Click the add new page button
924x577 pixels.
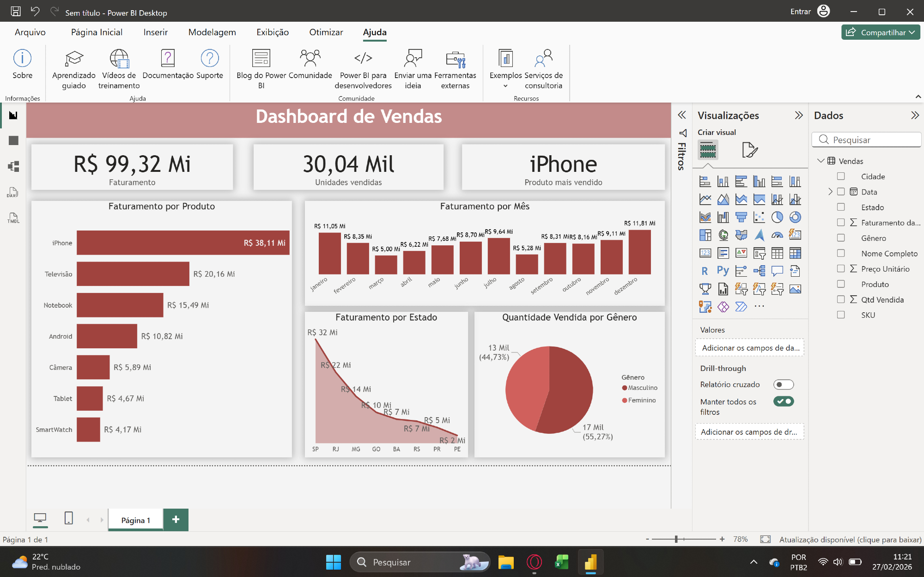(176, 520)
